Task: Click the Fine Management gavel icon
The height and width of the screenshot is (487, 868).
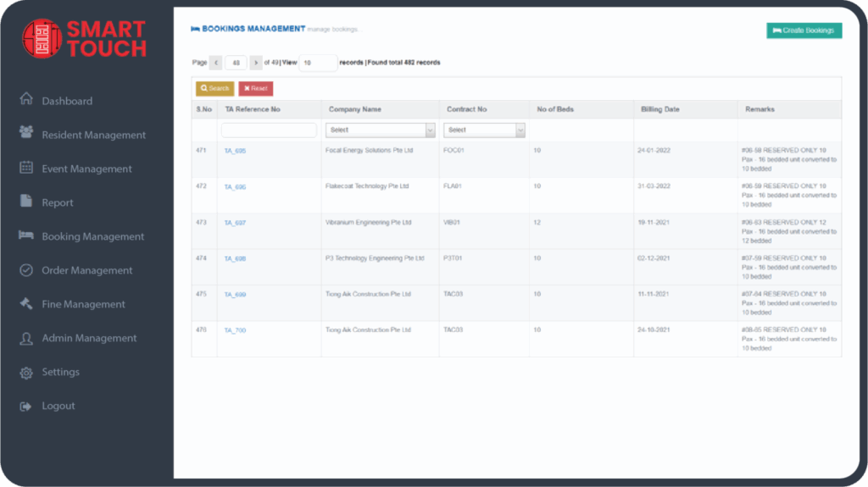Action: (26, 304)
